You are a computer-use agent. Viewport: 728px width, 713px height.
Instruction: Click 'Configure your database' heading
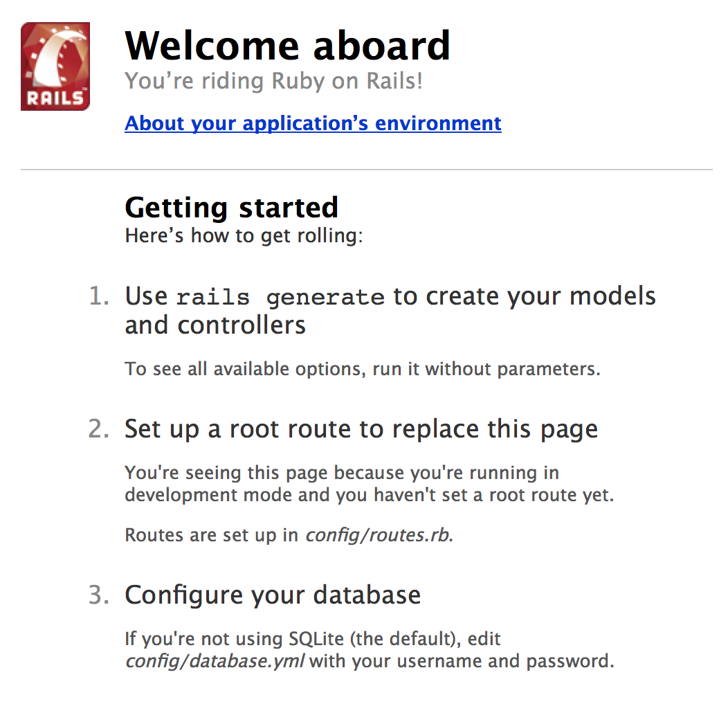click(273, 595)
